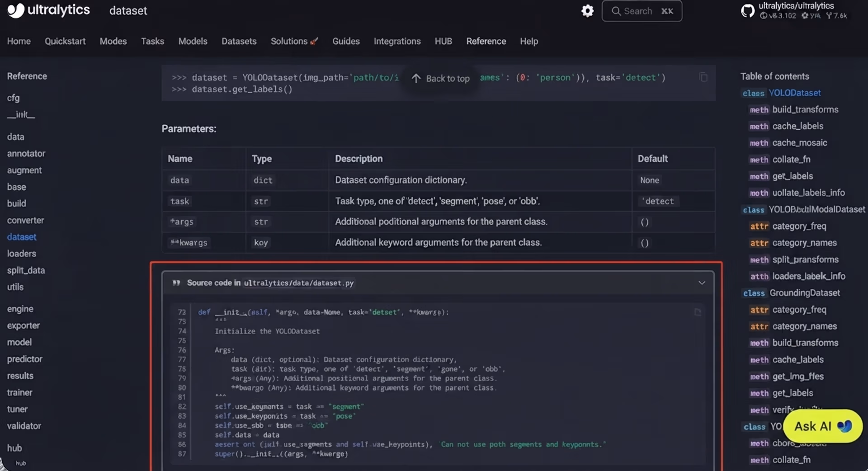Click the 'task' parameter name cell
This screenshot has width=868, height=471.
point(179,201)
